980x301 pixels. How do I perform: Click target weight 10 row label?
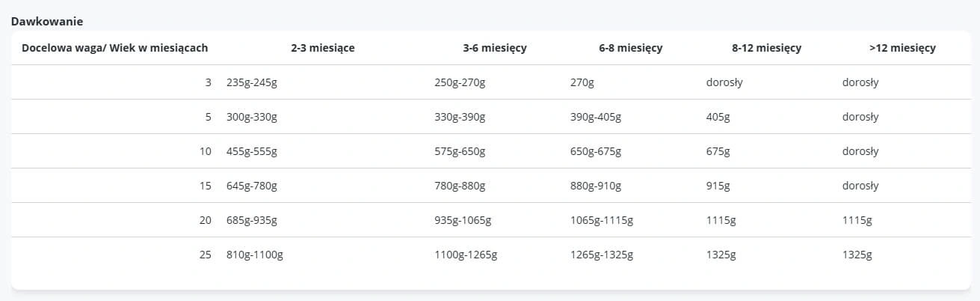click(x=206, y=151)
